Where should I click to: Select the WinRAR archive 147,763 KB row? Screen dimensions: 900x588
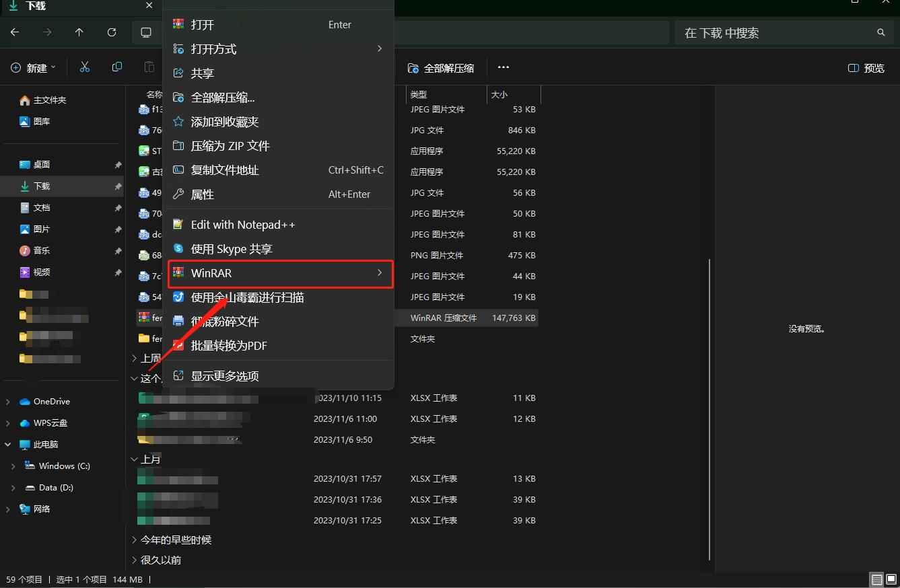tap(337, 318)
